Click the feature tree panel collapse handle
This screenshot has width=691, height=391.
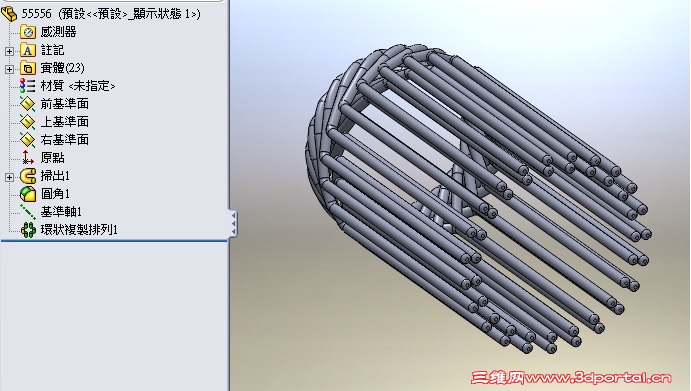point(233,223)
